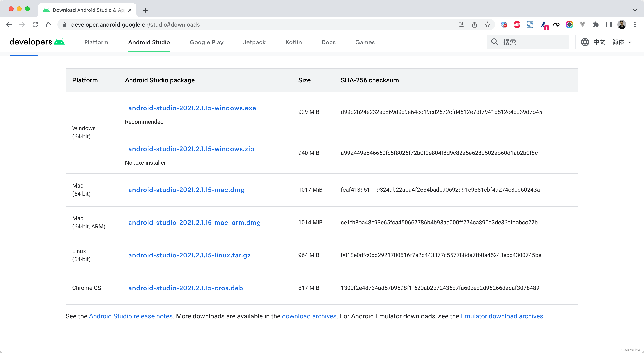Click the SHA-256 checksum column header
Screen dimensions: 644x353
click(x=370, y=80)
